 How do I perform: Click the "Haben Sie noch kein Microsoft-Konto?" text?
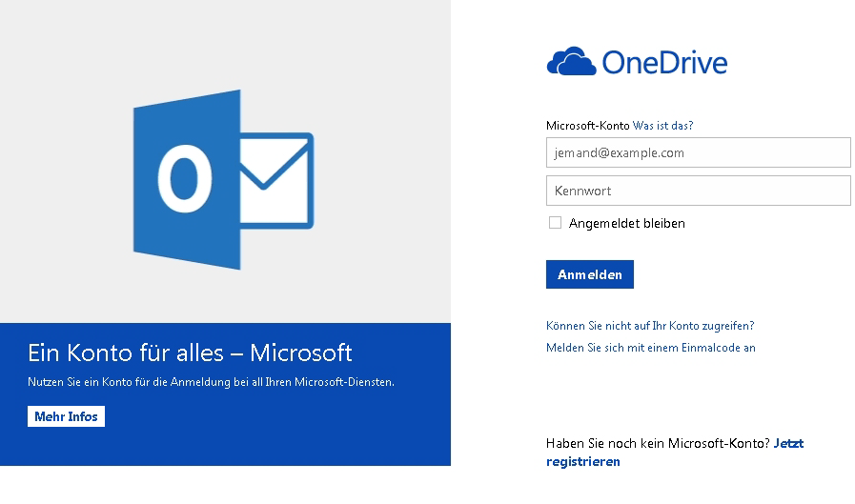click(x=658, y=443)
